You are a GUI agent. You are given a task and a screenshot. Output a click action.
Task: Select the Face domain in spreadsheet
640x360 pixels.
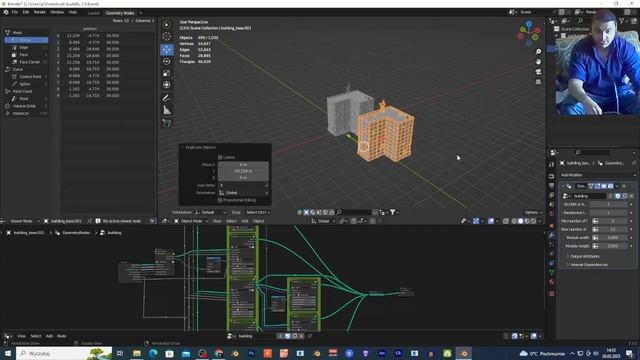pyautogui.click(x=27, y=55)
